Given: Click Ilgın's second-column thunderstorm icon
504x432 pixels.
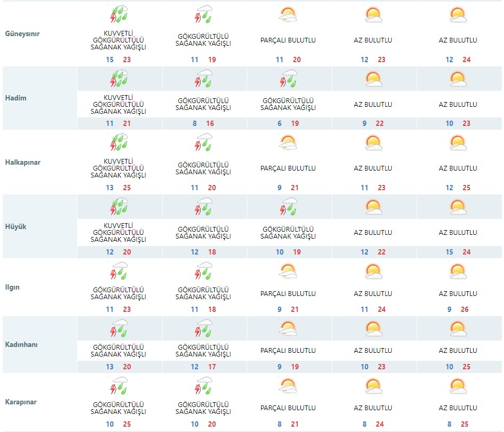Looking at the screenshot, I should point(204,271).
